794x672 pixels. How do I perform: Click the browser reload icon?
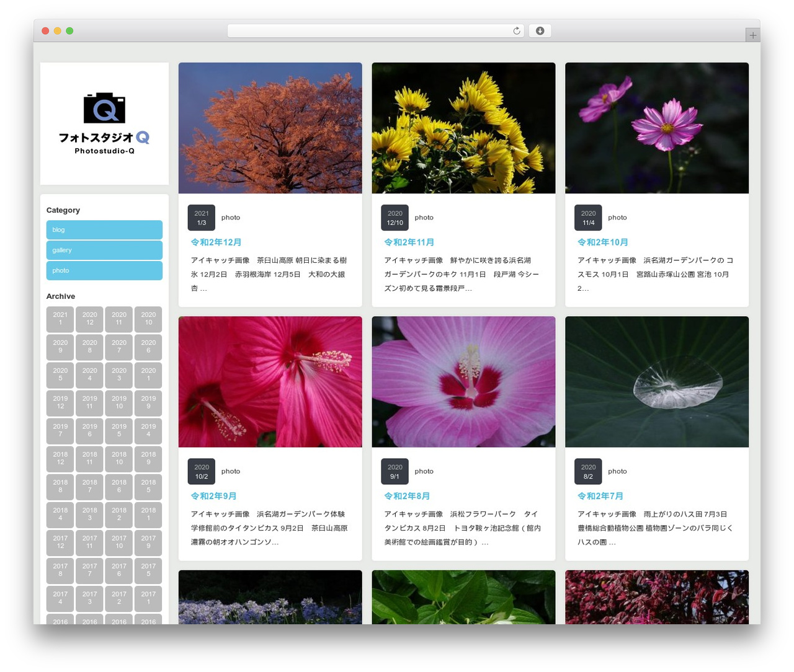tap(516, 31)
